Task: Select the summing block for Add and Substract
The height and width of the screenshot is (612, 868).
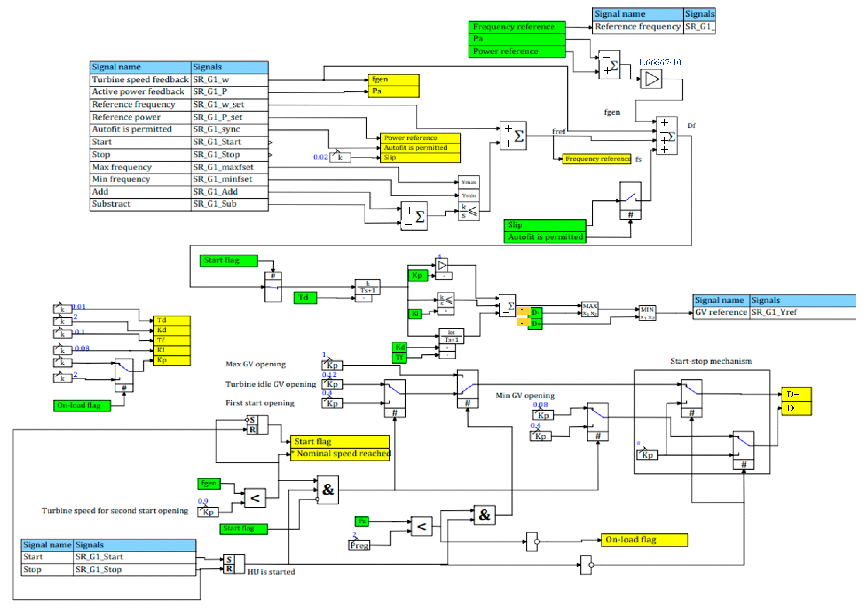Action: 414,216
